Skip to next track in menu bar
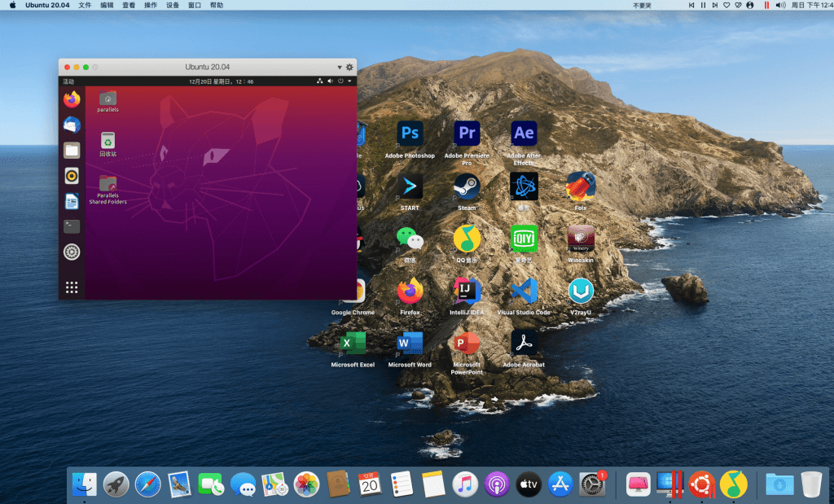Screen dimensions: 834x504 click(x=714, y=6)
